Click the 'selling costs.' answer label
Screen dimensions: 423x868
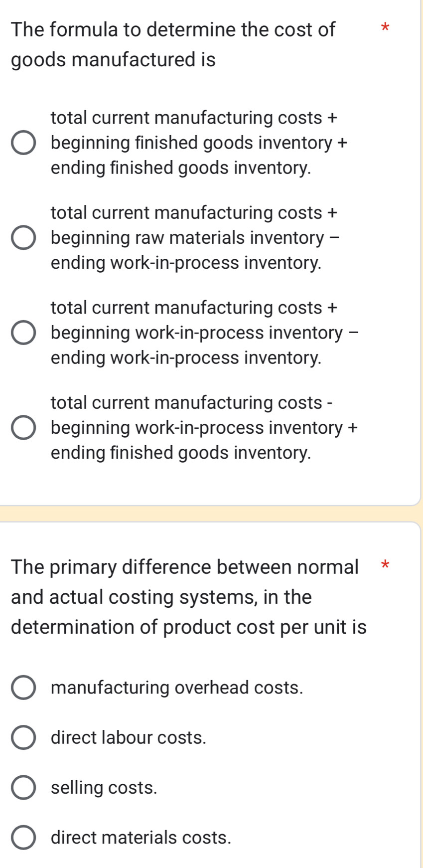pyautogui.click(x=104, y=788)
